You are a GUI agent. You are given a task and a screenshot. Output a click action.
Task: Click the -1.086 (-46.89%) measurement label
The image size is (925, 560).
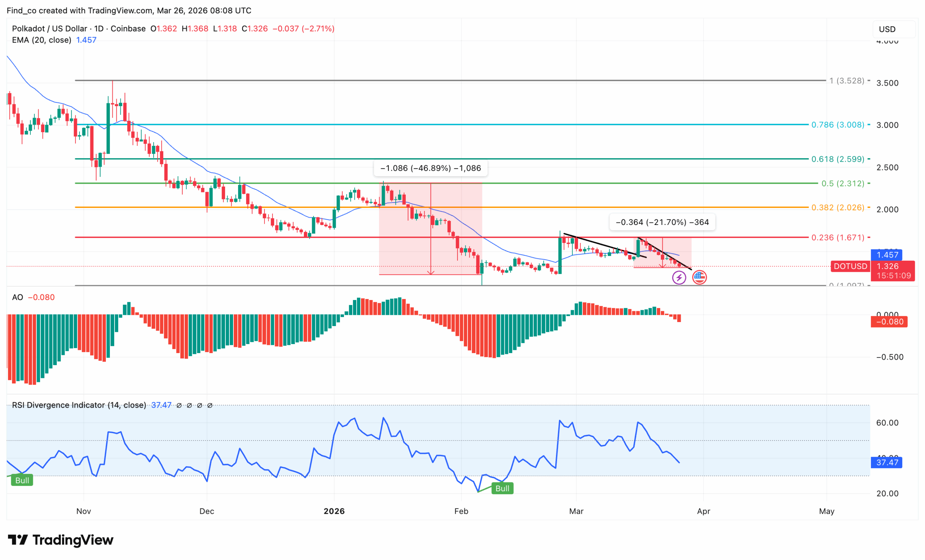(x=431, y=168)
